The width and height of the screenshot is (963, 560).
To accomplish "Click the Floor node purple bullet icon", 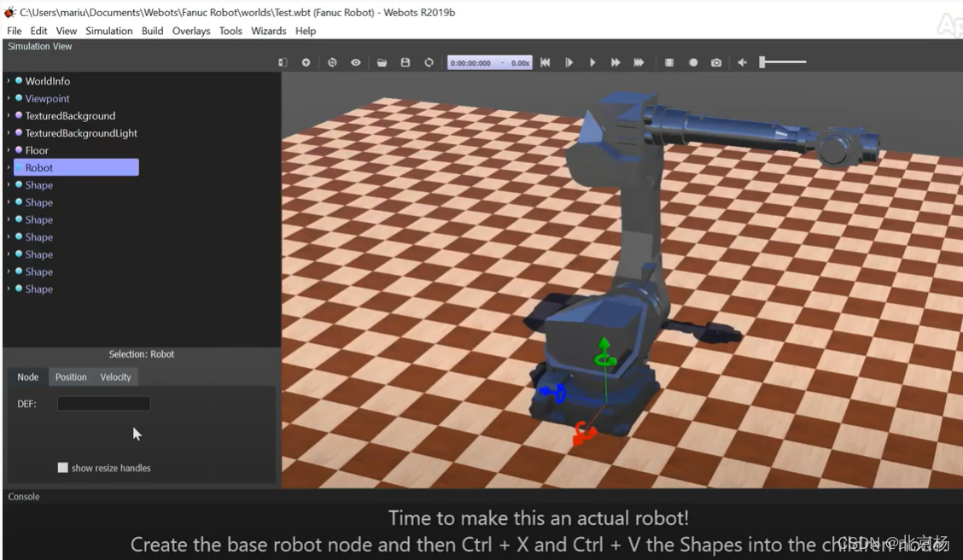I will point(19,150).
